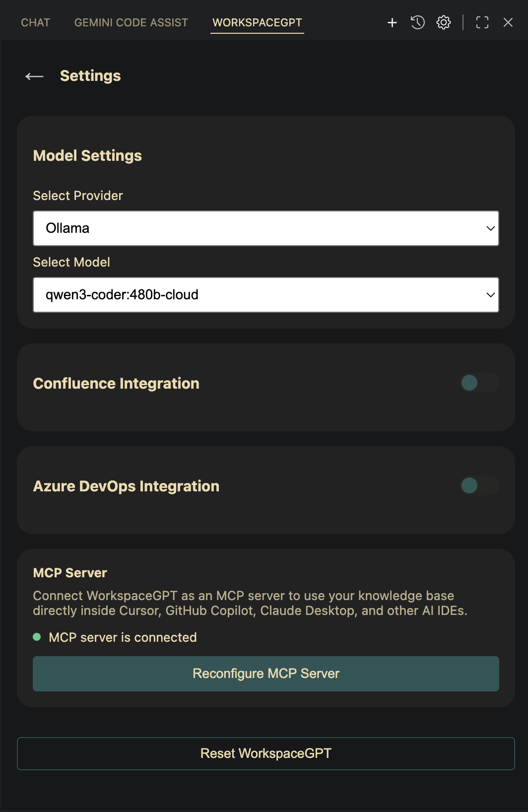The image size is (528, 812).
Task: Click the MCP Server heading
Action: pos(70,573)
